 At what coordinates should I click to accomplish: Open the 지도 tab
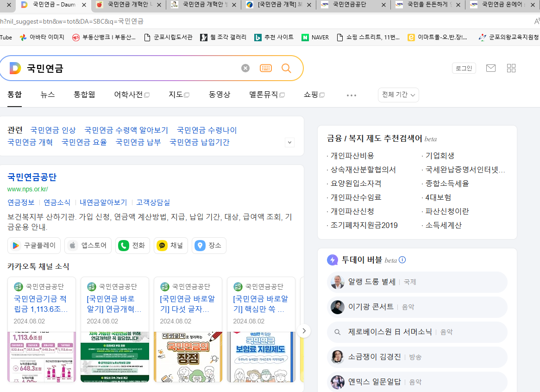click(179, 95)
